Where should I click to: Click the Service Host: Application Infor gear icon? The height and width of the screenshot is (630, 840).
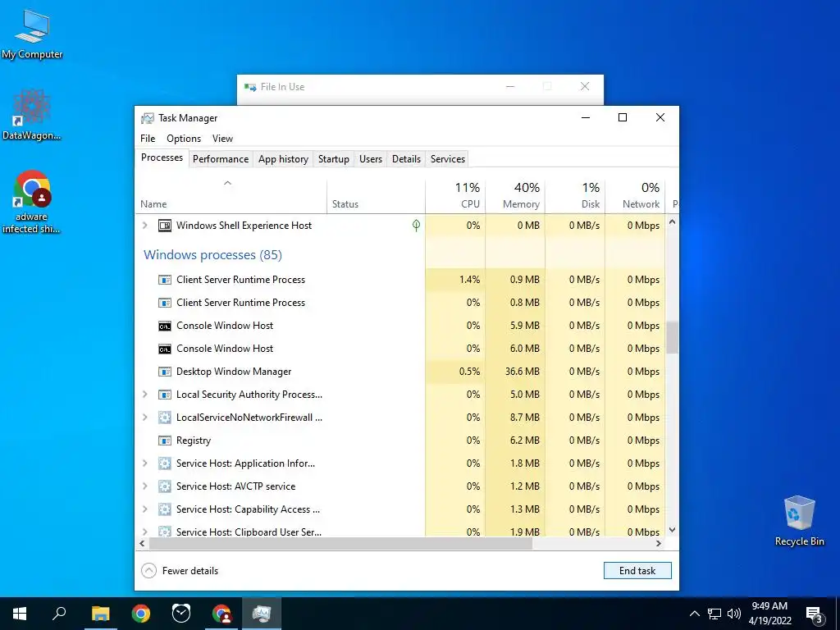point(165,463)
